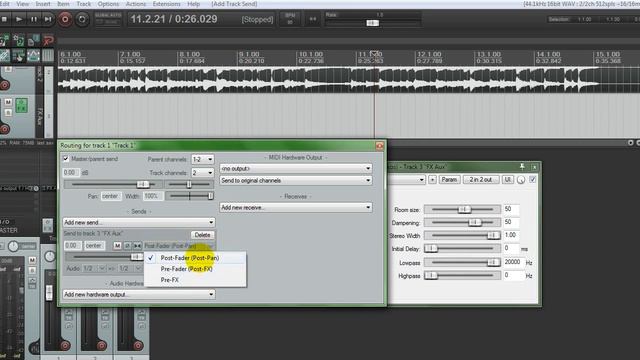
Task: Click the Dampening slider handle
Action: coord(475,222)
